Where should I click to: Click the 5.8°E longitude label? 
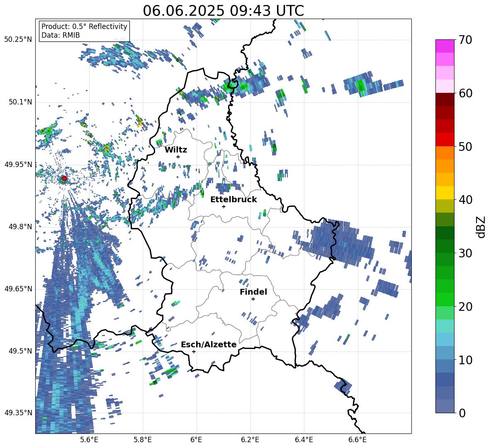(x=143, y=440)
